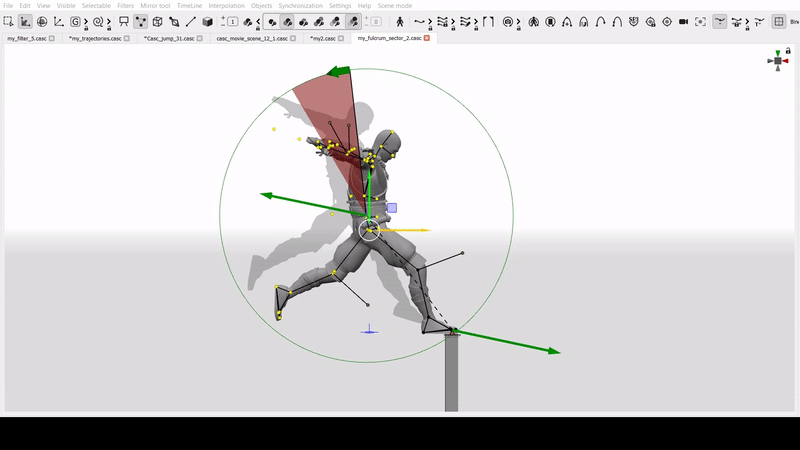The image size is (800, 450).
Task: Expand the arrow beside the spiral icon
Action: (109, 21)
